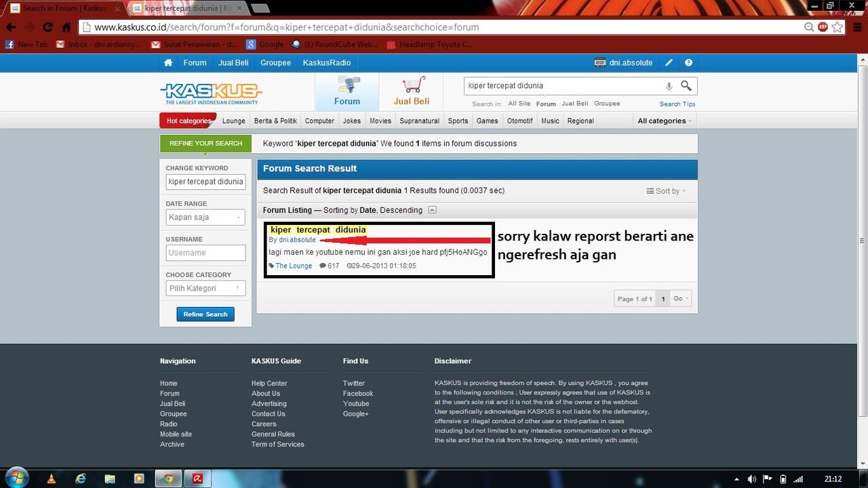The height and width of the screenshot is (488, 868).
Task: Click the Hot categories button
Action: tap(189, 121)
